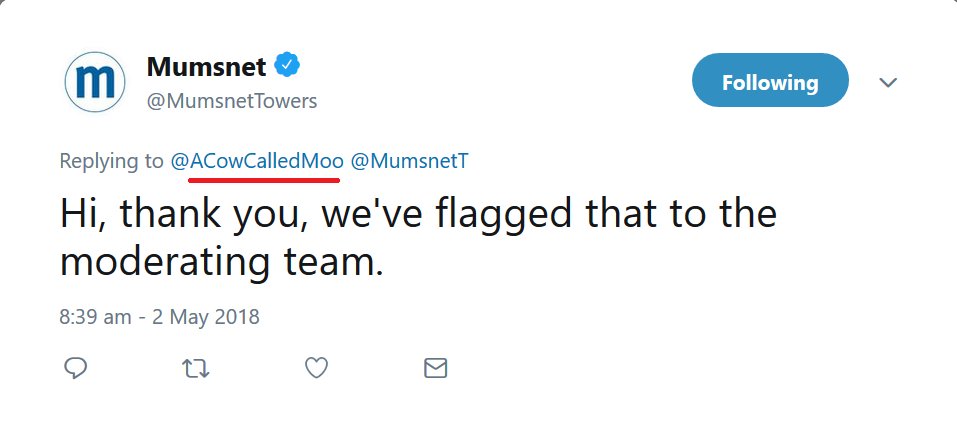Open the Mumsnet display name link
The width and height of the screenshot is (957, 425).
click(206, 66)
